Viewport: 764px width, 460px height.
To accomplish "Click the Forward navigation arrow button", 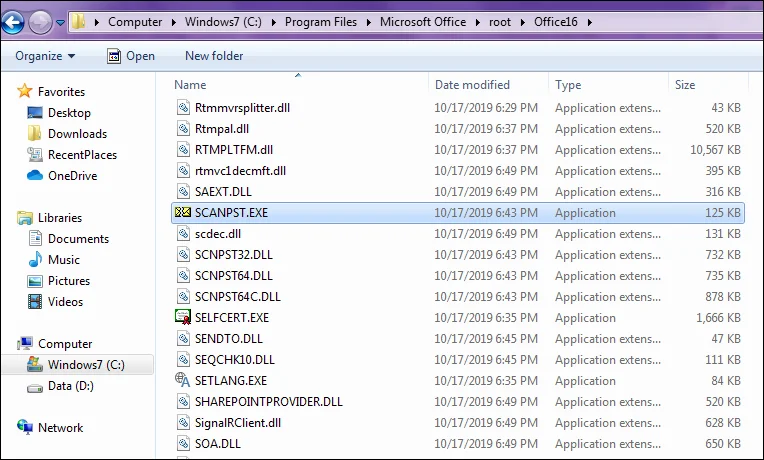I will [40, 22].
